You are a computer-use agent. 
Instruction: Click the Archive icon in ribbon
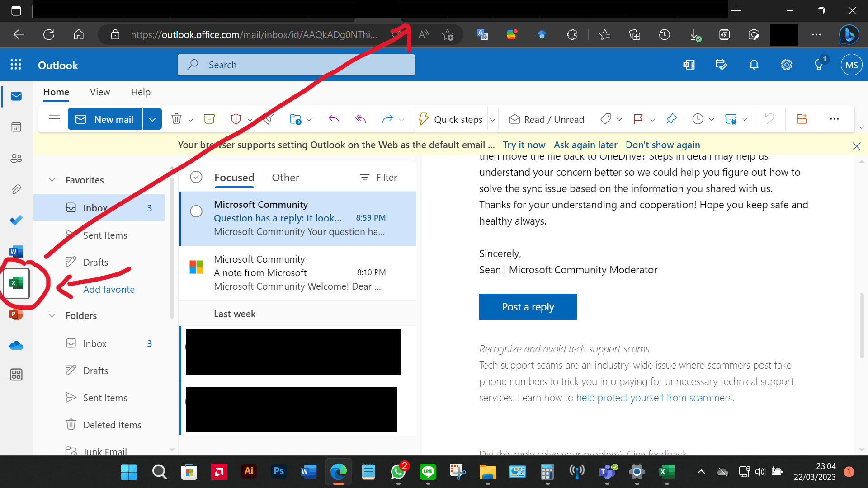209,119
